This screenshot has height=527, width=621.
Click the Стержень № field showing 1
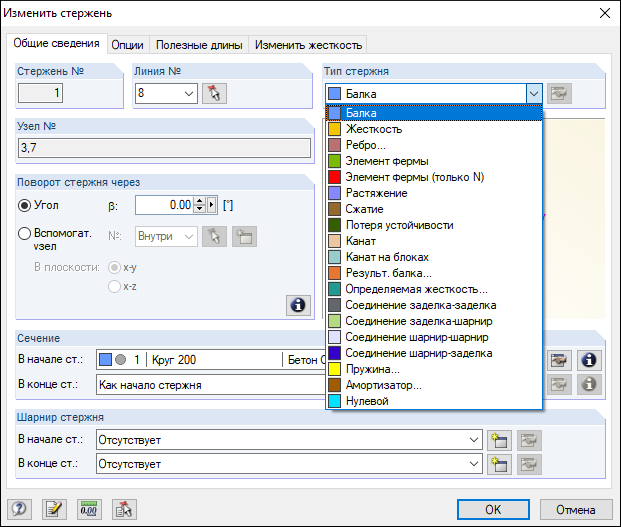pyautogui.click(x=40, y=93)
